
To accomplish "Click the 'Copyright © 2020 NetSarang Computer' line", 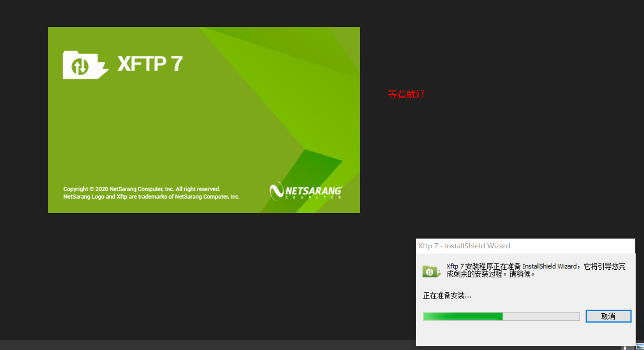I will 142,189.
